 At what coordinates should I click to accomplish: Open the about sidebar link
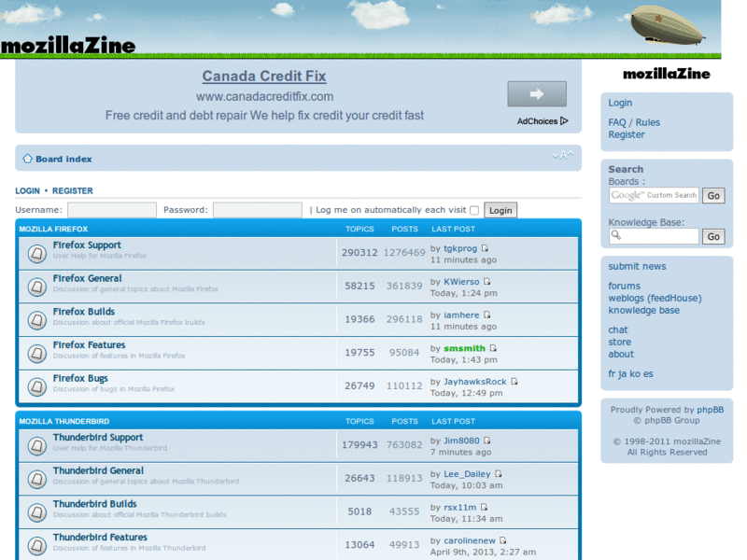[621, 355]
